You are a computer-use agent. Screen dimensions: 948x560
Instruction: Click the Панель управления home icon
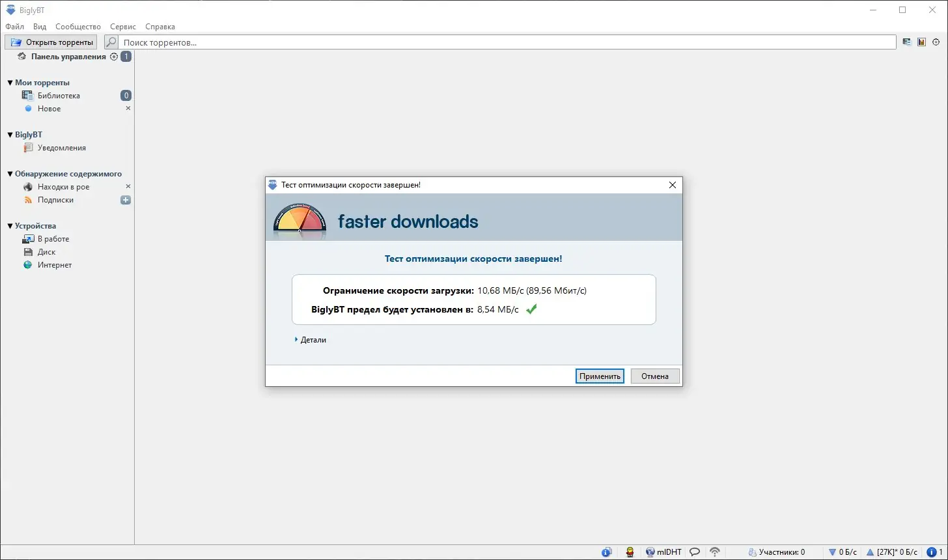tap(21, 57)
